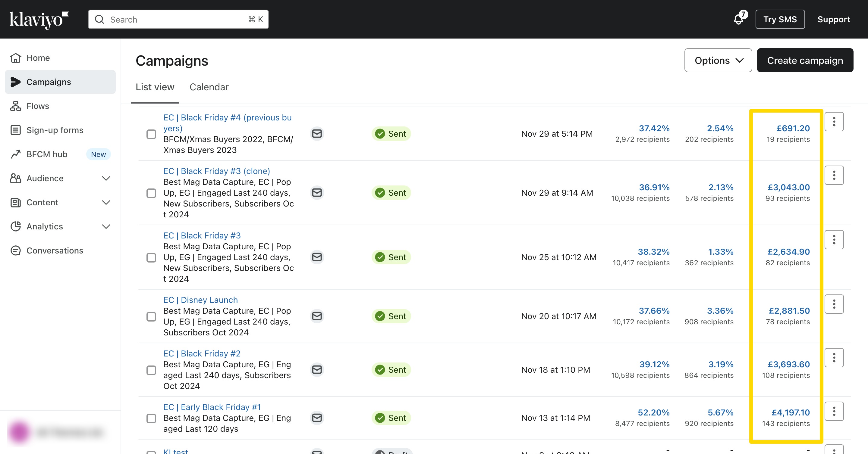Open more actions for Disney Launch row

coord(834,304)
